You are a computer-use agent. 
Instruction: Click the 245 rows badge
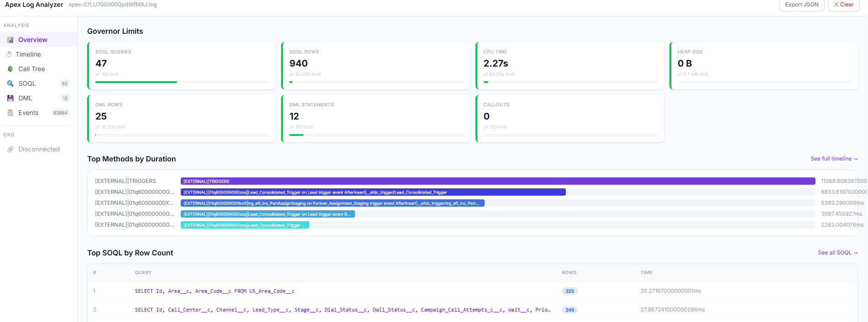pos(570,310)
